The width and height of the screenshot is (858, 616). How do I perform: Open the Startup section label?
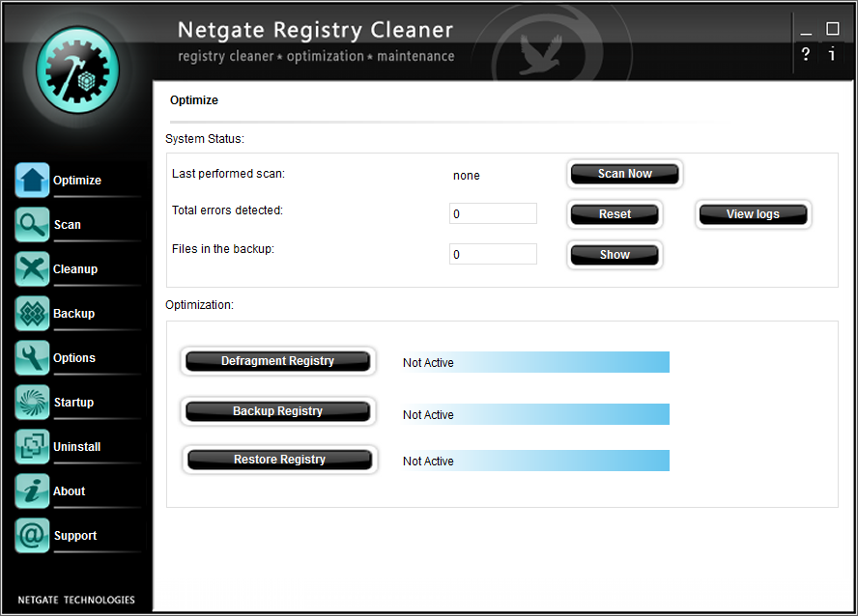tap(73, 403)
